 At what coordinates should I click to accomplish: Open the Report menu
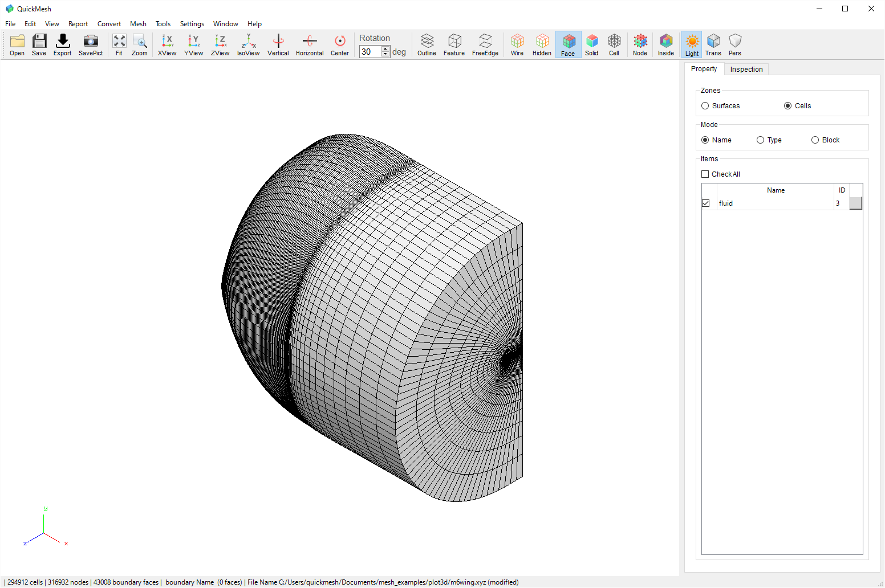point(78,24)
